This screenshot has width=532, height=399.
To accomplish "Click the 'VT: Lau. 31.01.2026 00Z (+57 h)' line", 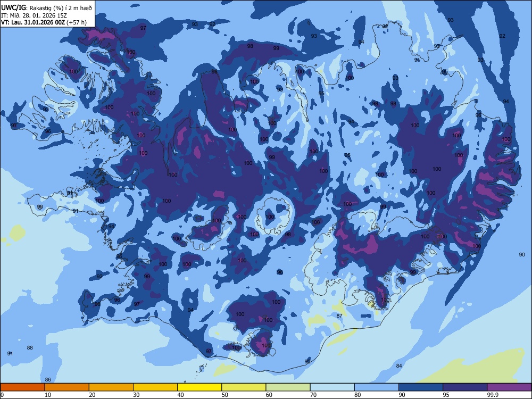I will [44, 22].
